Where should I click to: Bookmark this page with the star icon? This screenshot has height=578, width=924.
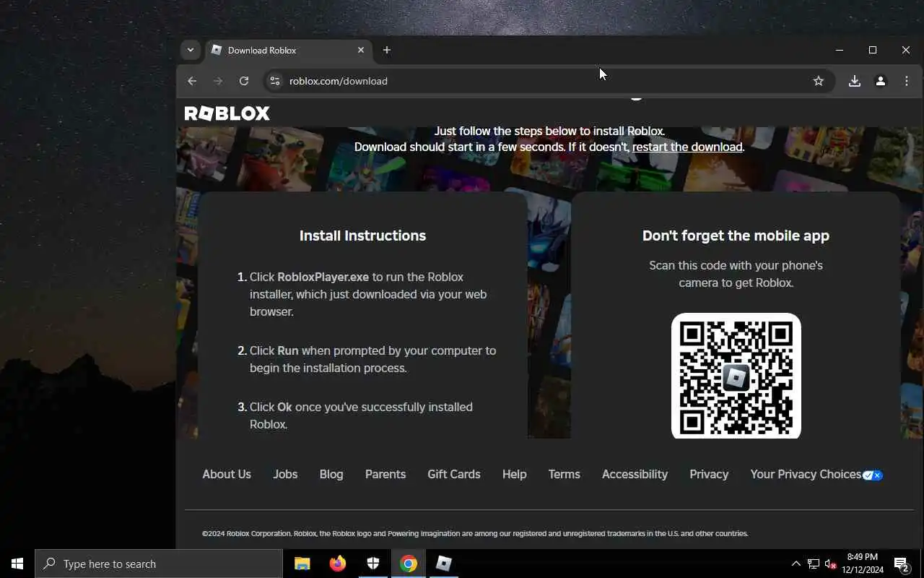coord(818,81)
